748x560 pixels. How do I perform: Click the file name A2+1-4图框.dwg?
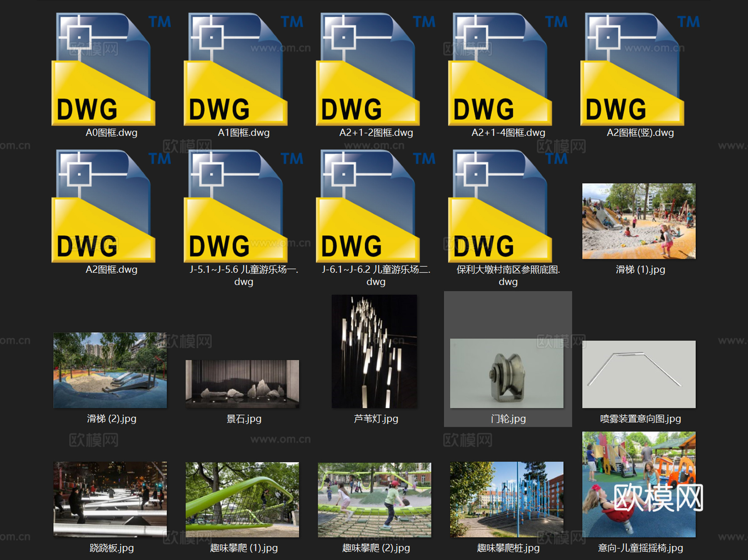tap(508, 133)
